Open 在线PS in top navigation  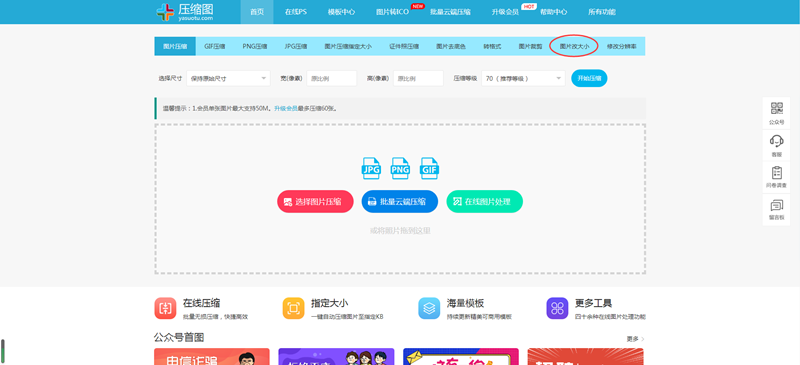(x=295, y=12)
